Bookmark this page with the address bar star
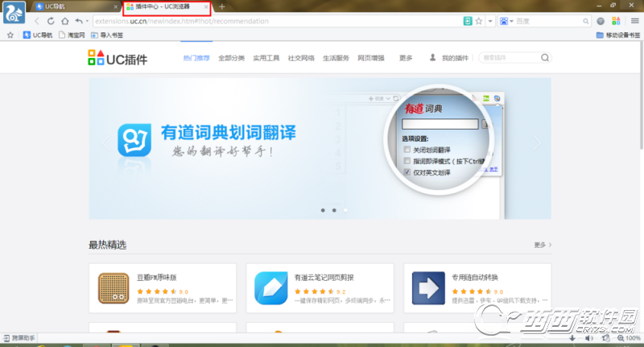 tap(478, 21)
